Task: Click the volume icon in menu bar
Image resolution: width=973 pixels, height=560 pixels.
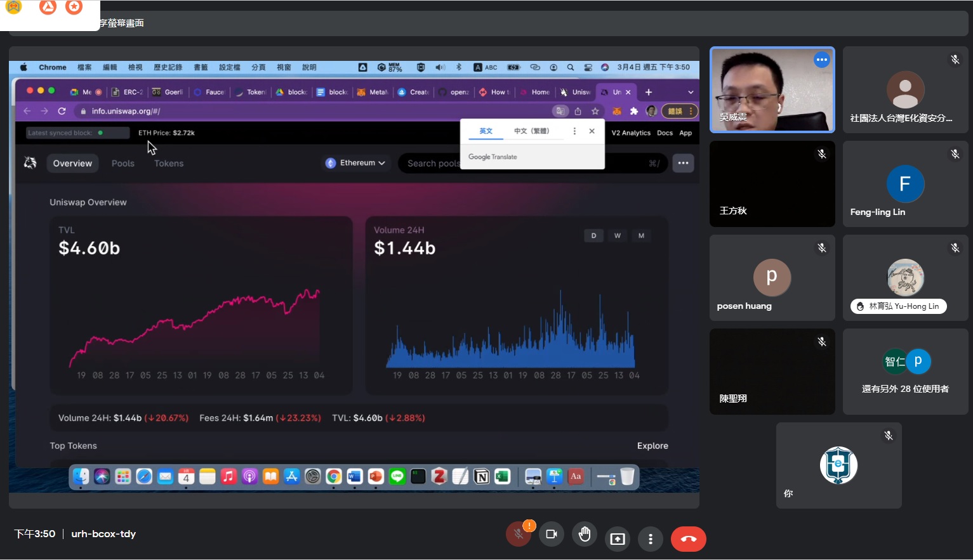Action: coord(440,67)
